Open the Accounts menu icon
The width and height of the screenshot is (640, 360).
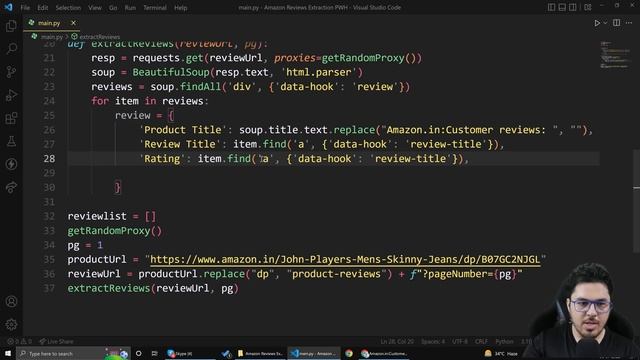point(11,302)
